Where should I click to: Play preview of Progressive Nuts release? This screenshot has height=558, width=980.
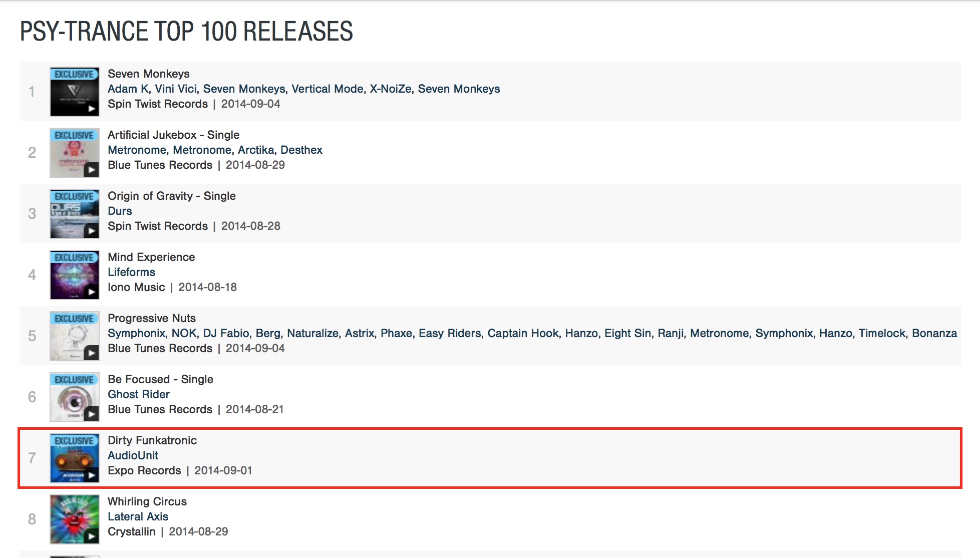pyautogui.click(x=91, y=353)
